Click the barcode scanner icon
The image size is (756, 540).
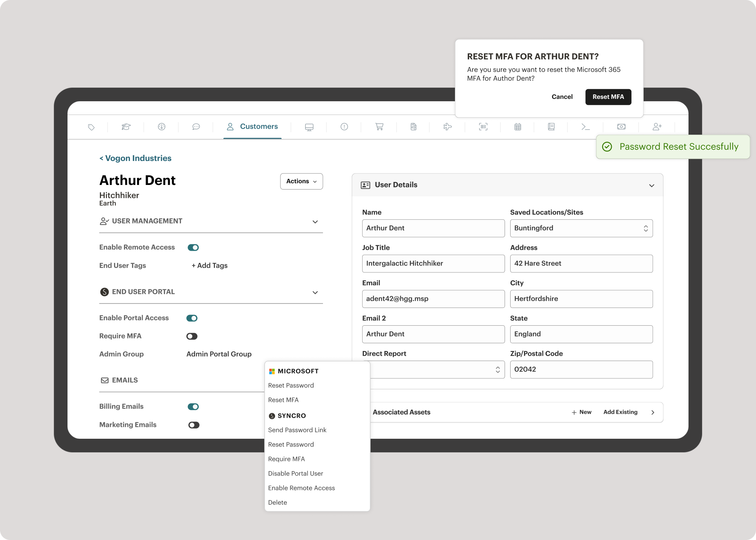pyautogui.click(x=483, y=127)
